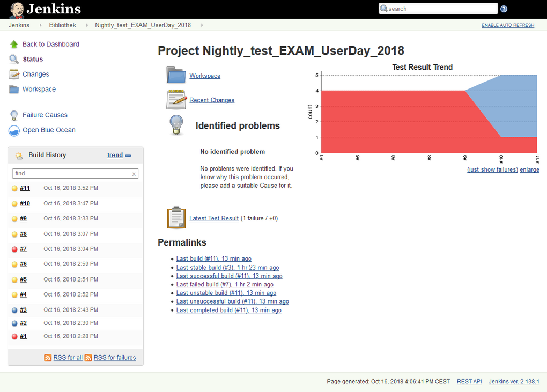
Task: Collapse build trend using minus icon
Action: [128, 156]
